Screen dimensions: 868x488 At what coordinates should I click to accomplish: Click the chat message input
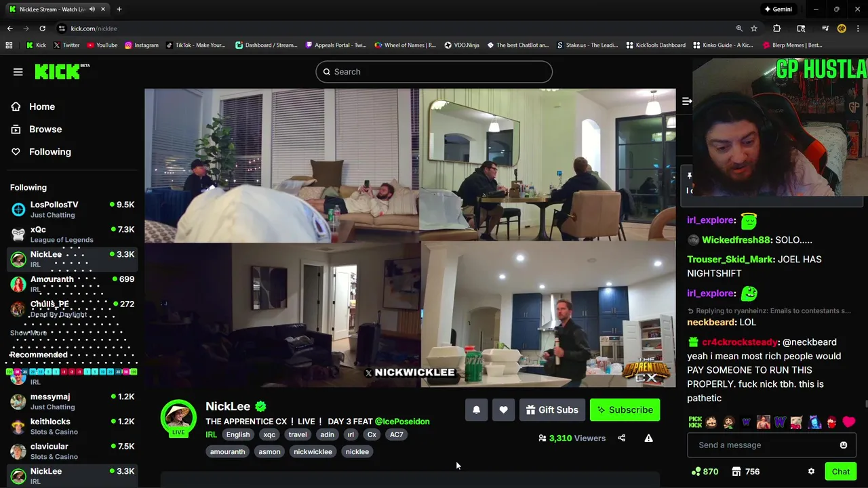pos(764,445)
